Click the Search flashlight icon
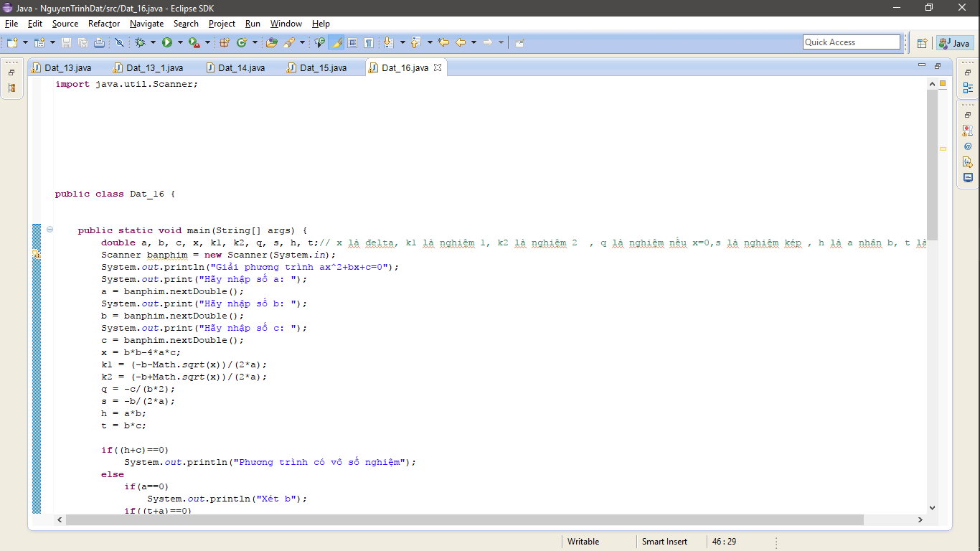980x551 pixels. [x=289, y=42]
